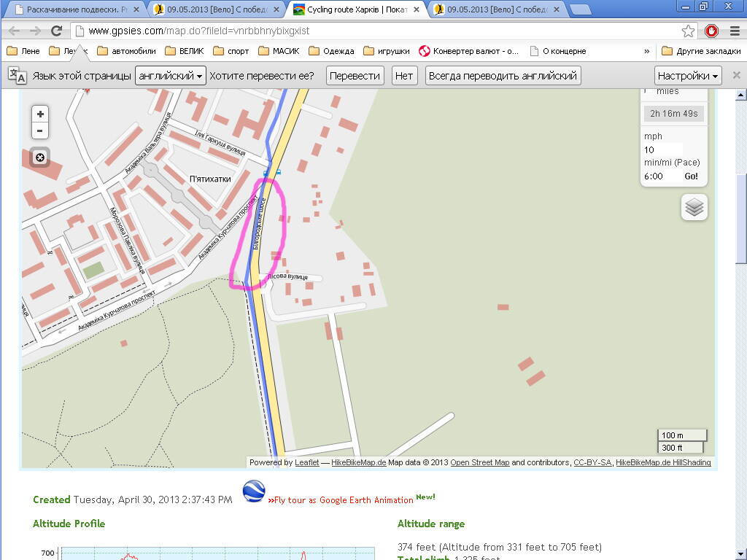Click the map fullscreen crosshair button
This screenshot has width=747, height=560.
click(40, 157)
